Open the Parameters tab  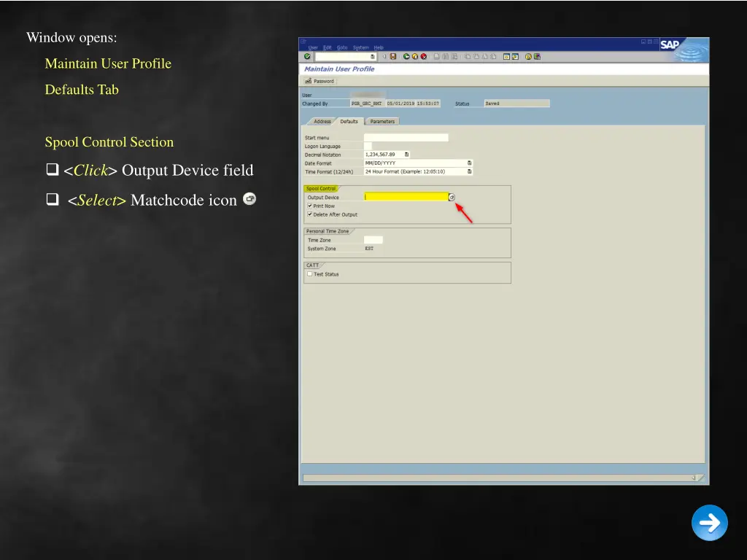[382, 122]
